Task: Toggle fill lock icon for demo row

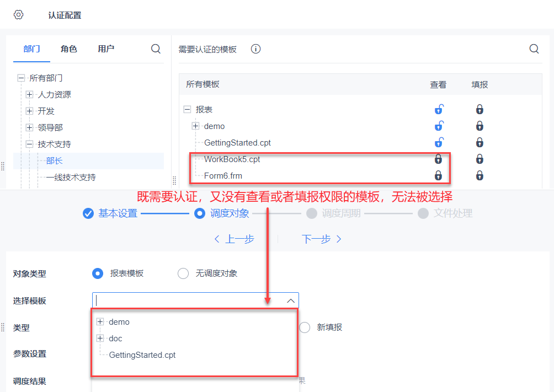Action: [480, 126]
